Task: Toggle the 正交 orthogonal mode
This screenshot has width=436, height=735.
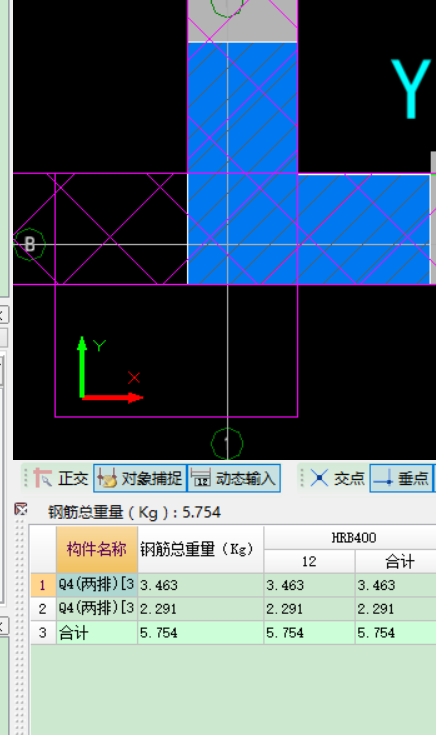Action: 61,478
